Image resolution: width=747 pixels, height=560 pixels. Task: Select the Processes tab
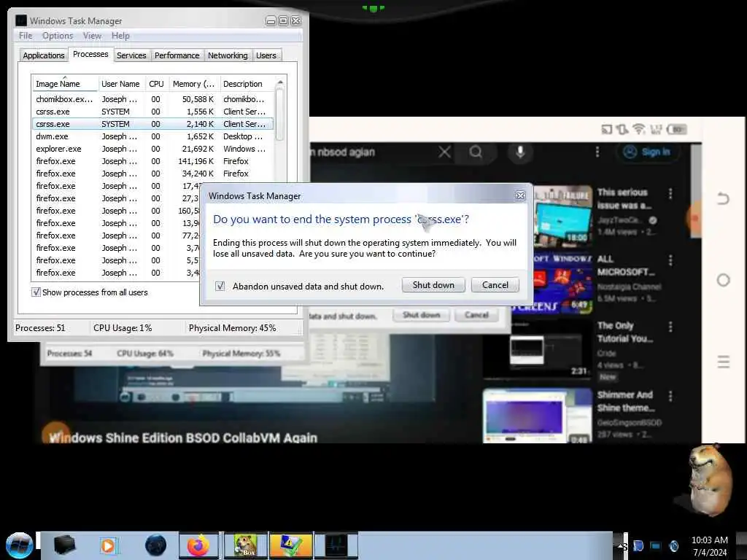[x=90, y=54]
